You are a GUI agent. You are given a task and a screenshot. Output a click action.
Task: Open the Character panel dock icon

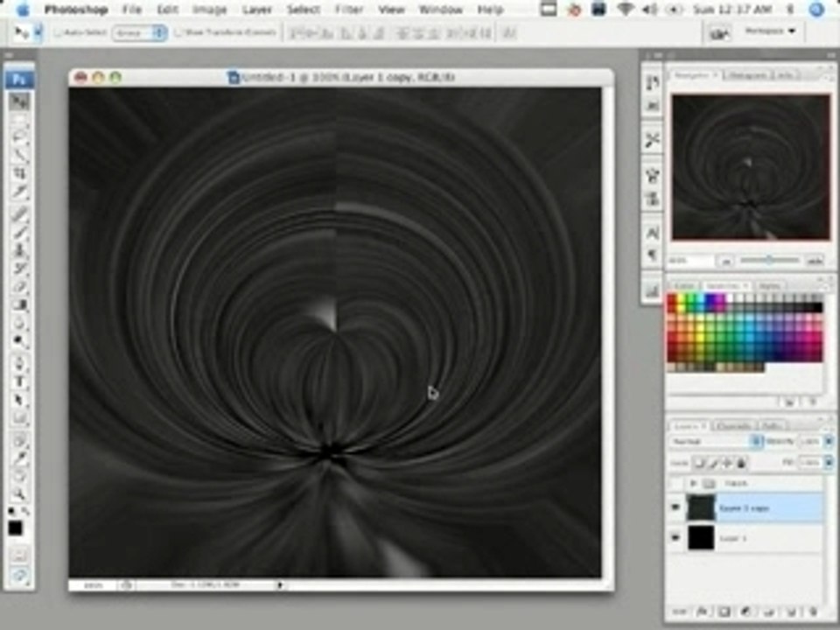point(652,233)
